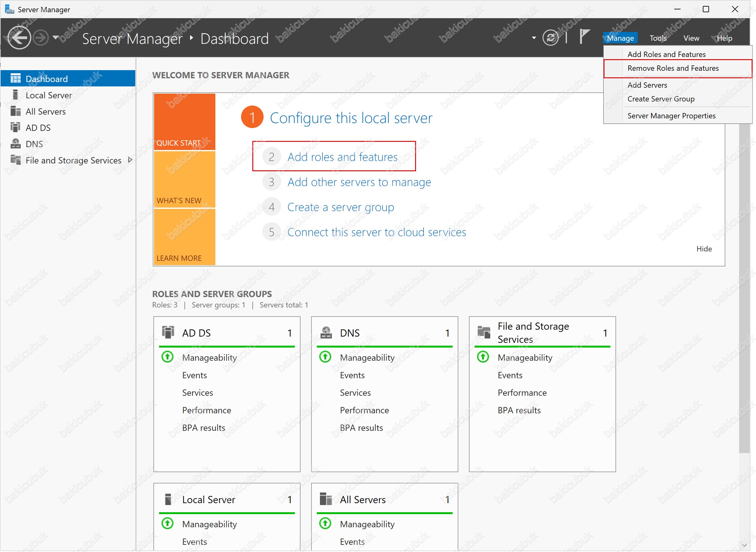Select Local Server in navigation pane
This screenshot has width=756, height=552.
click(x=49, y=95)
